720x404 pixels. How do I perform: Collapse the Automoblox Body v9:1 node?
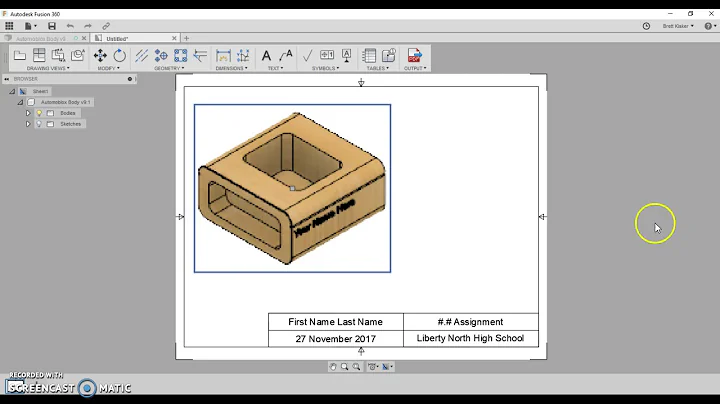pyautogui.click(x=21, y=102)
